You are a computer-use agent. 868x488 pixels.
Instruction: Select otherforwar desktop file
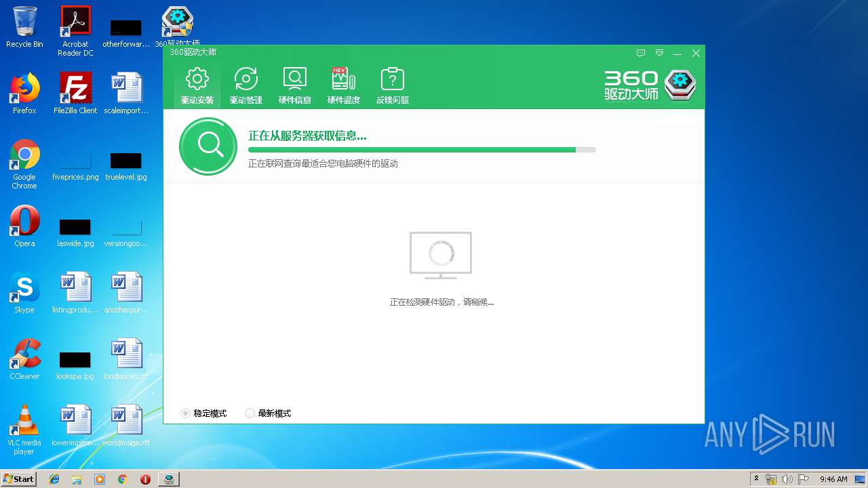coord(126,33)
